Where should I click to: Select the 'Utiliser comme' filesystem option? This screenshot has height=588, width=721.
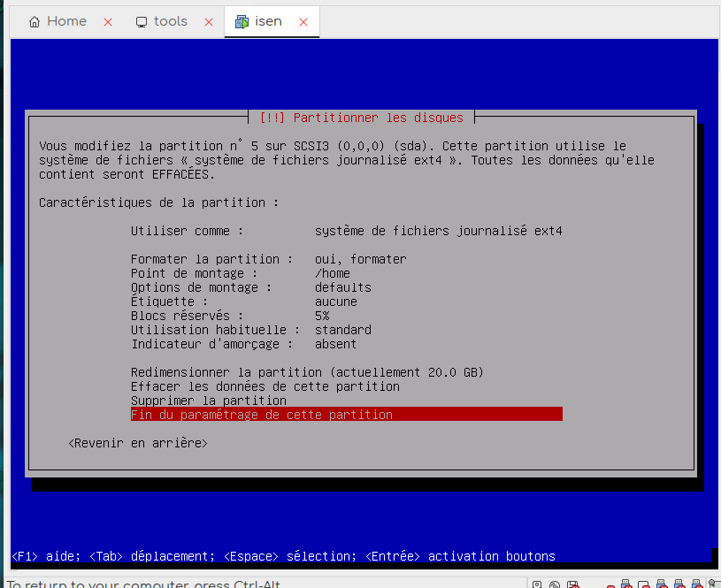click(346, 231)
